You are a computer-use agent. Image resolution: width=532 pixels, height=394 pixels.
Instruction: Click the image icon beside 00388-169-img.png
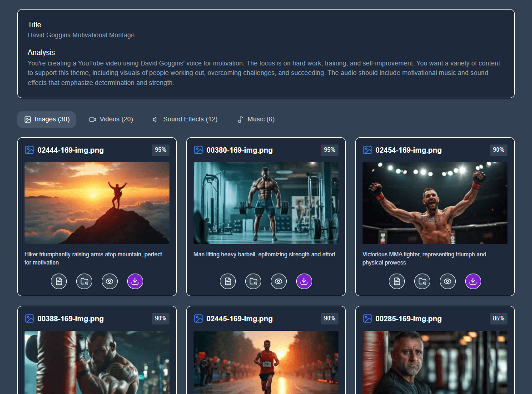(30, 319)
